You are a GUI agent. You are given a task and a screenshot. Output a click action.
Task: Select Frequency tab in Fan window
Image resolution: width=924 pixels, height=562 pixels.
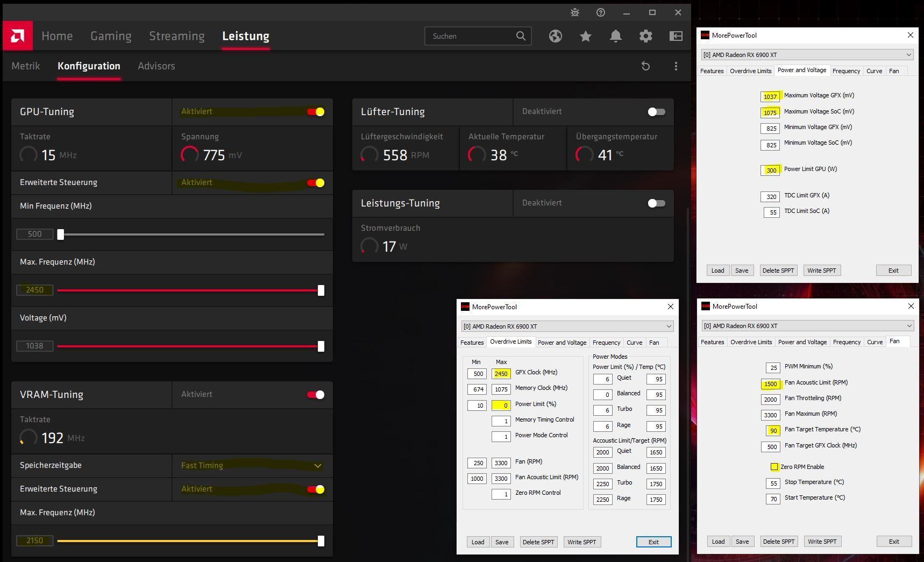(847, 342)
